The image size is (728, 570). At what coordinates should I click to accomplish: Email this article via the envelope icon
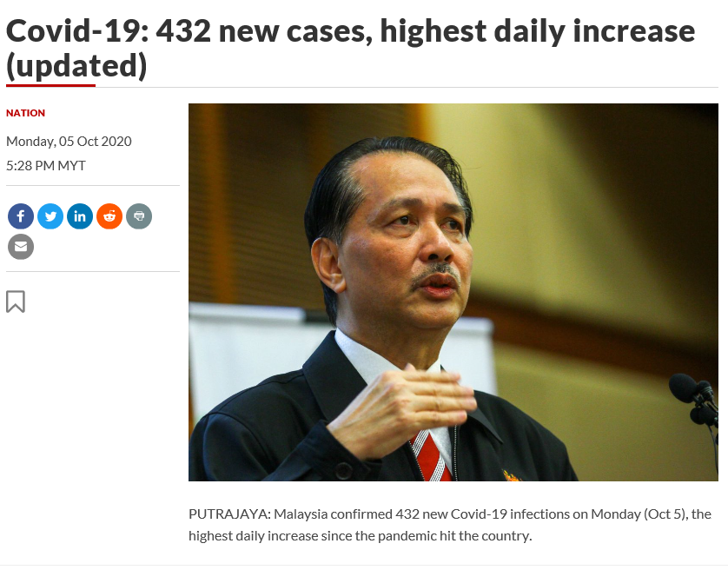21,247
